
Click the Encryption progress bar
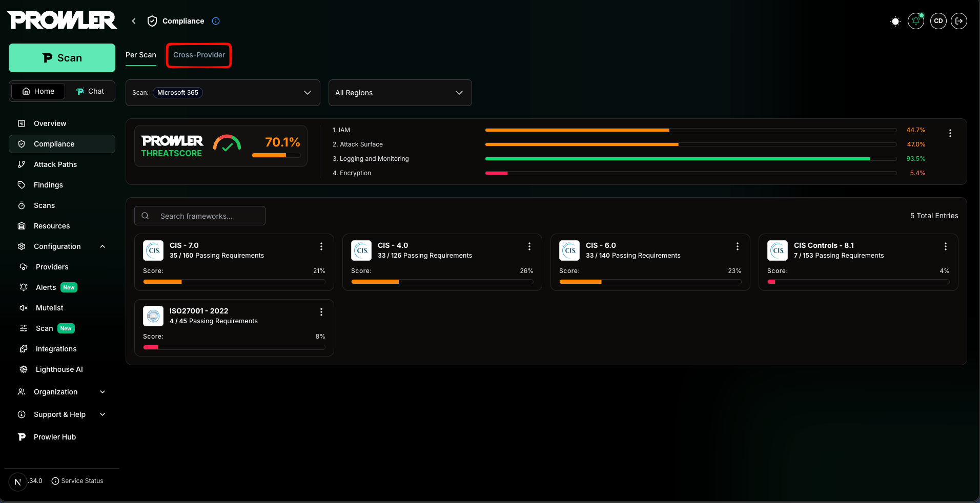(x=691, y=173)
